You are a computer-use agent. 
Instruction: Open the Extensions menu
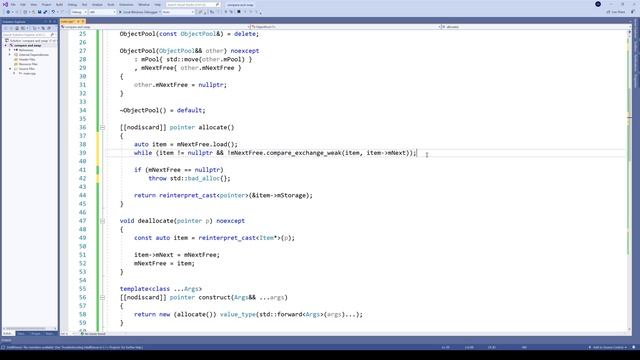pyautogui.click(x=126, y=4)
